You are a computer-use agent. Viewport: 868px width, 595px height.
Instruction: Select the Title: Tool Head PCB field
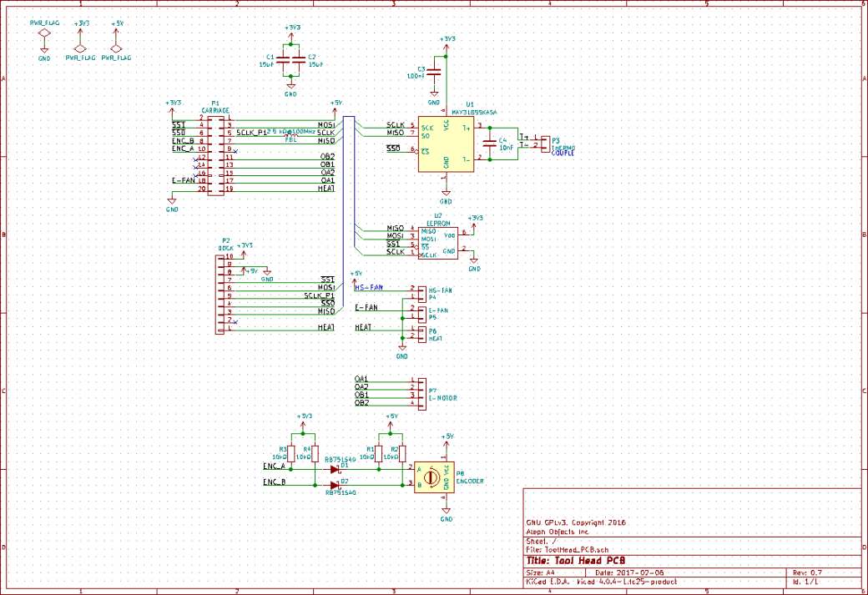click(578, 560)
